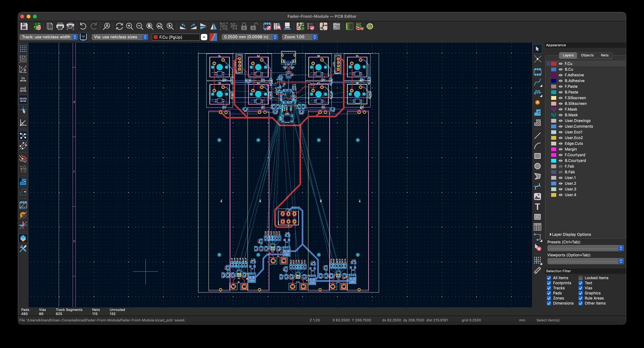644x348 pixels.
Task: Switch units to millimeters button
Action: [x=23, y=99]
